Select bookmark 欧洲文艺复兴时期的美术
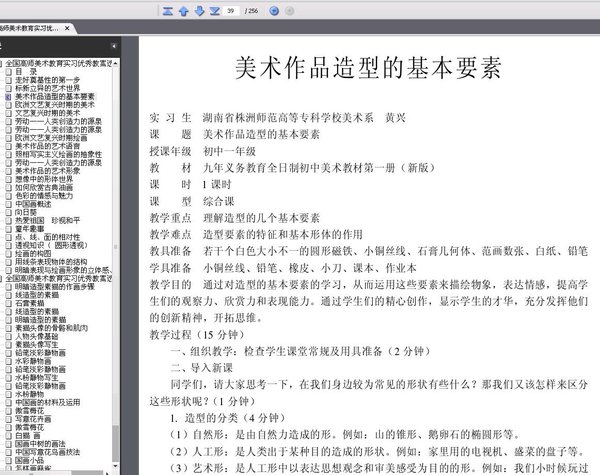 coord(55,104)
